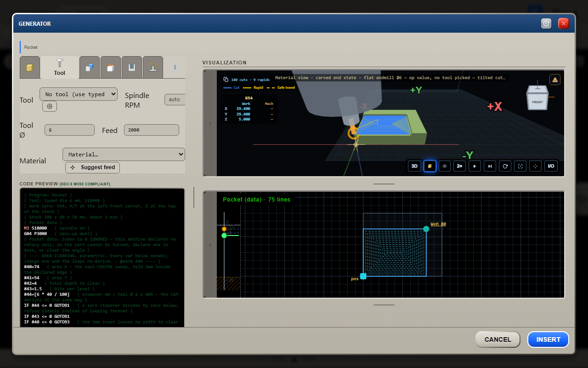Switch to the blue and white cubes tab
Viewport: 588px width, 368px height.
[90, 68]
